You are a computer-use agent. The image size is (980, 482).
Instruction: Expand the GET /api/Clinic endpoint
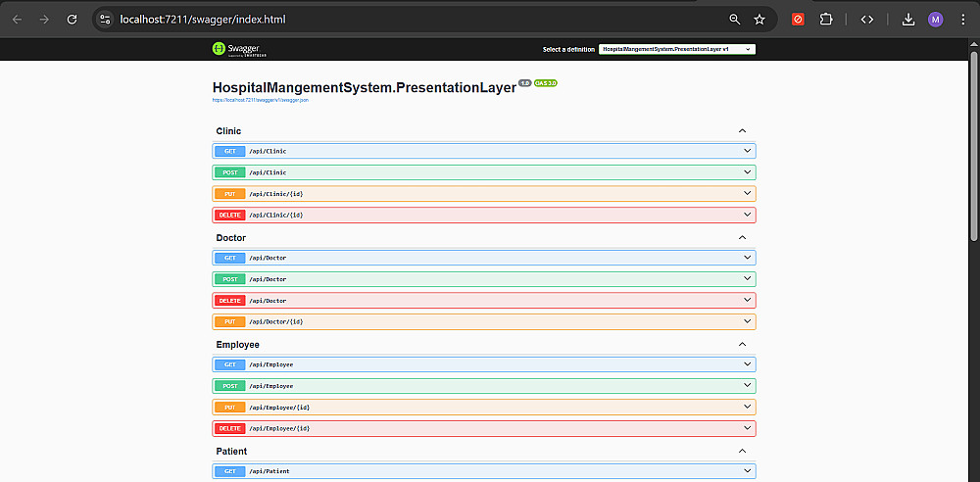click(484, 151)
